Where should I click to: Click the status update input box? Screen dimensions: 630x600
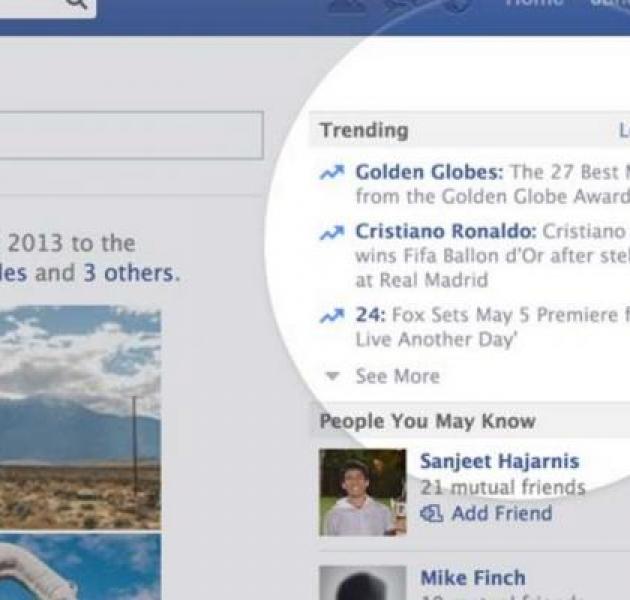[131, 135]
